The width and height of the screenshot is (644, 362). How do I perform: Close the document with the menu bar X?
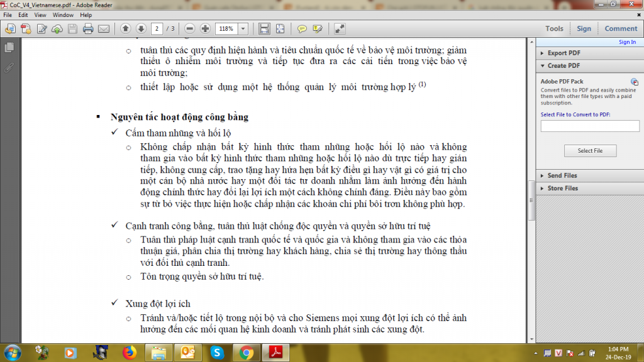pyautogui.click(x=639, y=15)
